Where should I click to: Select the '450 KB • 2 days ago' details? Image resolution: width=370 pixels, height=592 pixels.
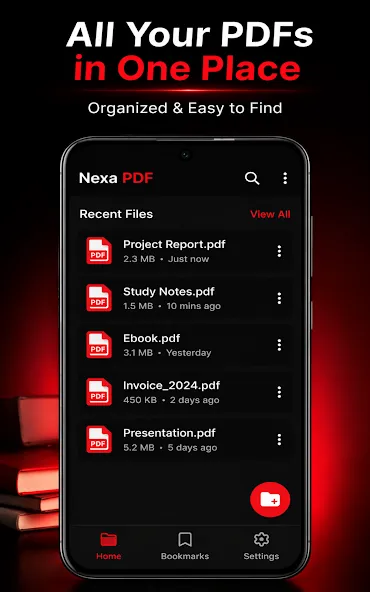click(171, 400)
